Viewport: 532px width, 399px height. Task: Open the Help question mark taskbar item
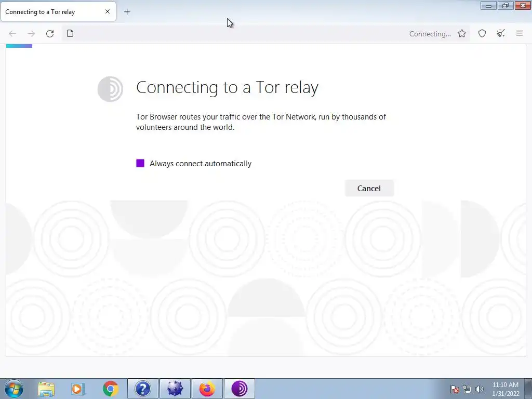(142, 389)
